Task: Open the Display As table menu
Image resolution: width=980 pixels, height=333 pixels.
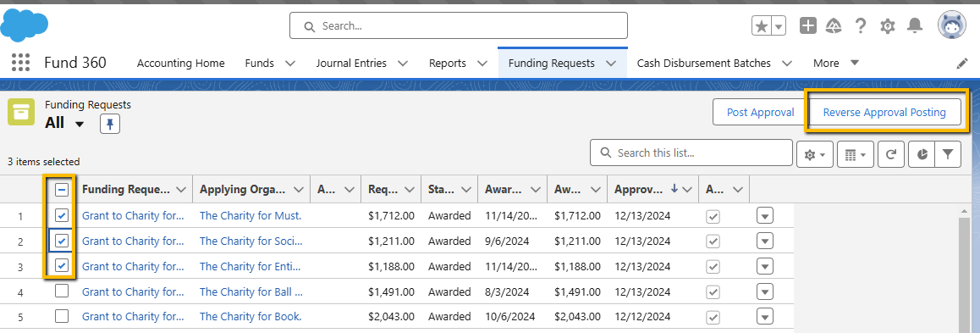Action: tap(855, 153)
